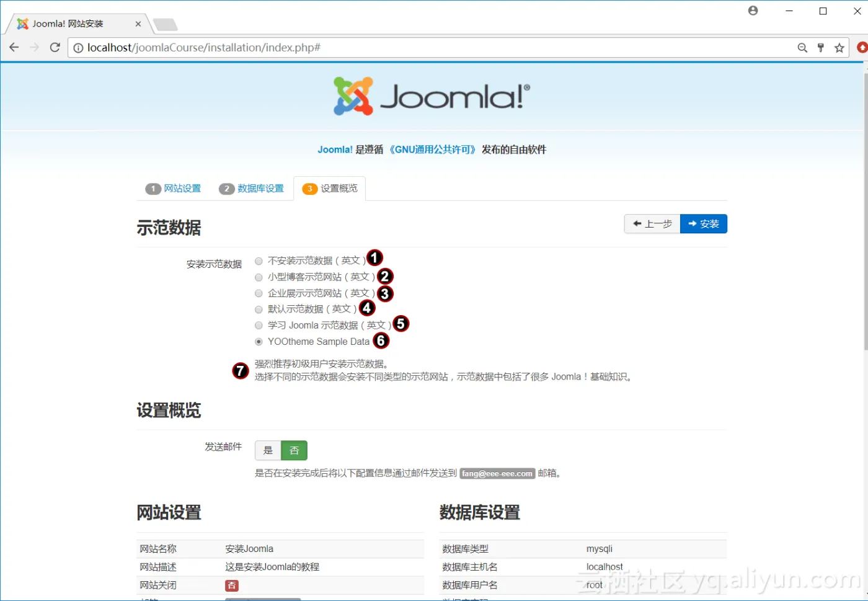Click the site info icon in address bar
Image resolution: width=868 pixels, height=601 pixels.
[x=78, y=48]
